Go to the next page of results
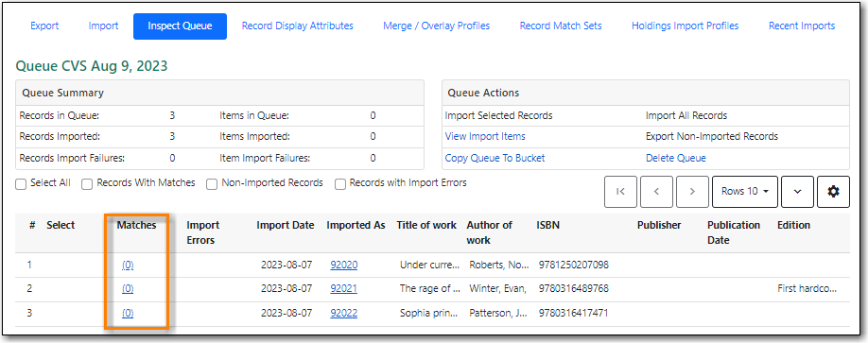The width and height of the screenshot is (868, 343). pos(692,192)
